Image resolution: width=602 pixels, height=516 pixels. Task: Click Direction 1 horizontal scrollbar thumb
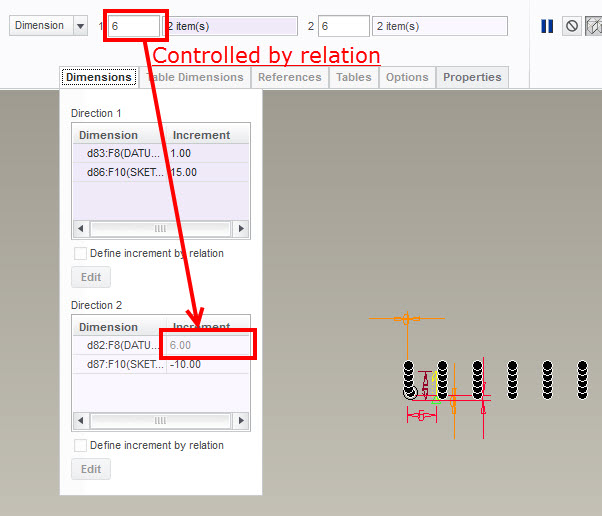pos(160,229)
